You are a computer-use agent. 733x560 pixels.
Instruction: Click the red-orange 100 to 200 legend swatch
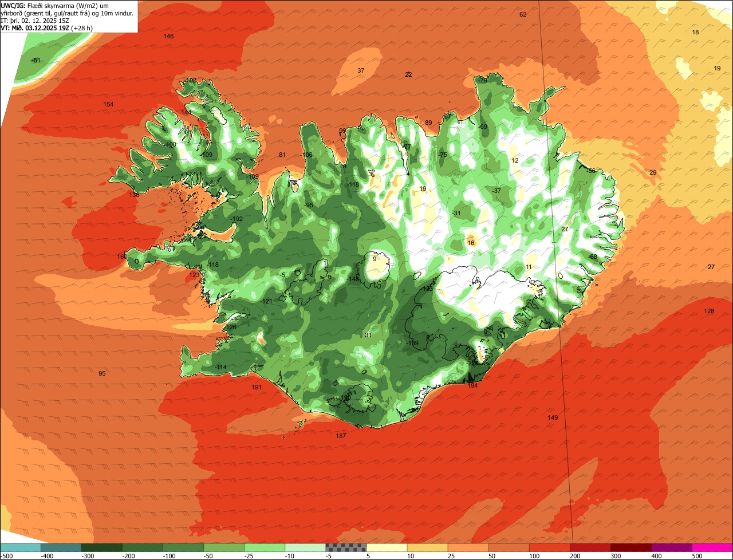[550, 547]
